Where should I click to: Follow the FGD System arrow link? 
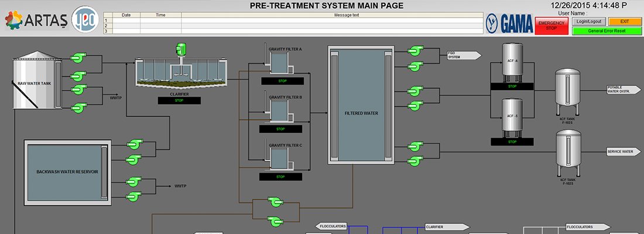click(x=463, y=56)
